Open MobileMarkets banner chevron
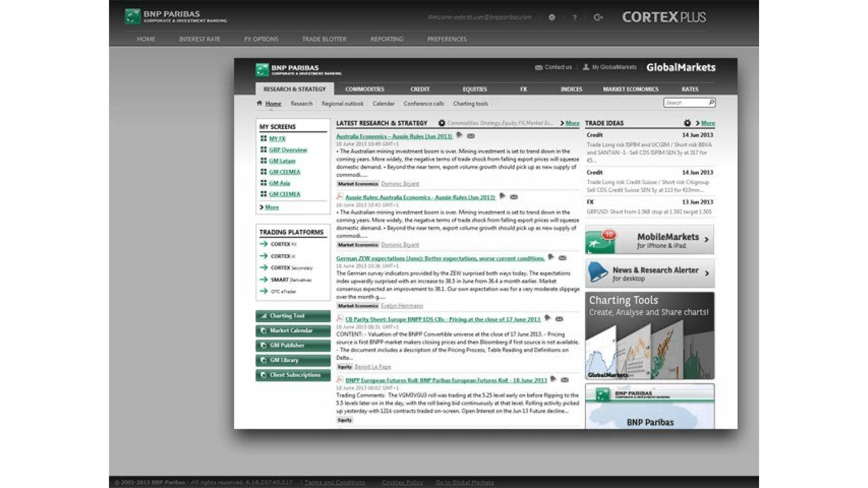The image size is (868, 488). tap(706, 239)
